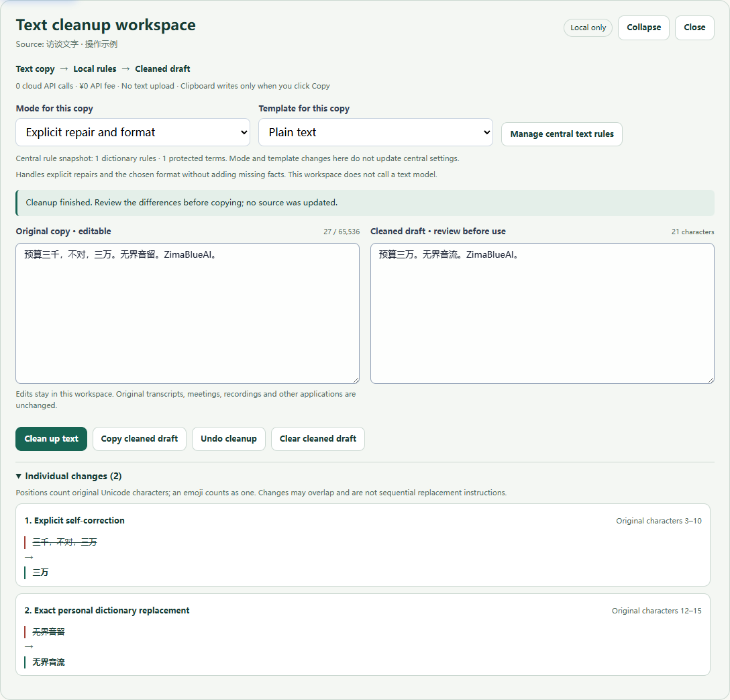730x700 pixels.
Task: Click the Text cleanup workspace title
Action: click(106, 25)
